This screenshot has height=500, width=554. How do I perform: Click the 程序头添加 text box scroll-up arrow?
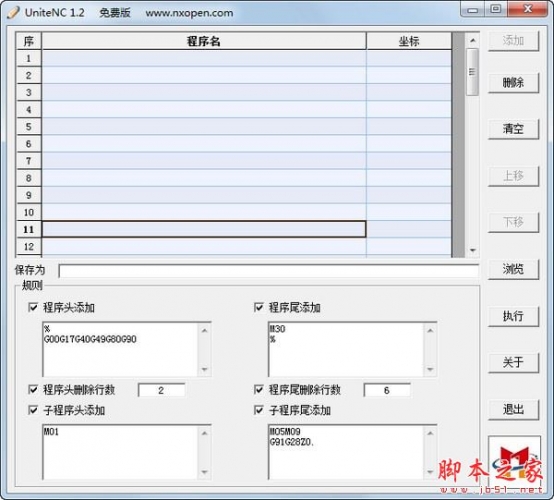tap(205, 330)
